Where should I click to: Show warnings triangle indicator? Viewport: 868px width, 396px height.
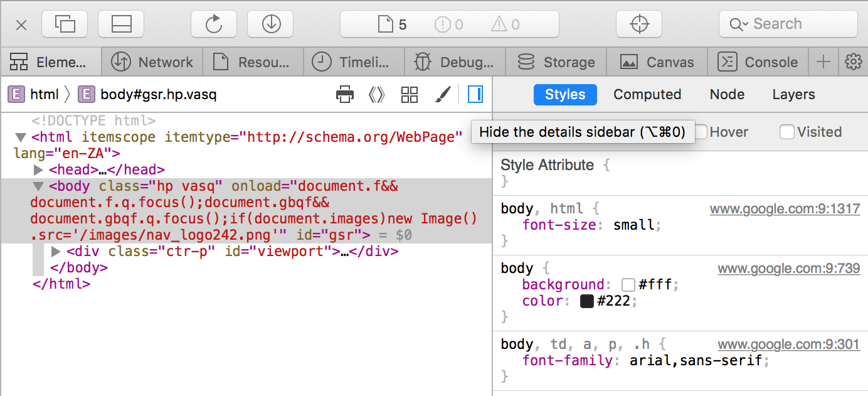505,24
